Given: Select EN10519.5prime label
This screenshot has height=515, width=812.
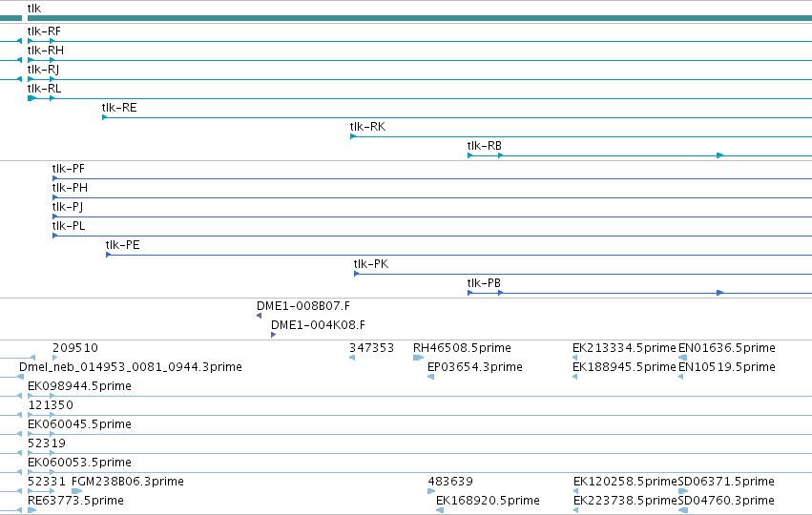Looking at the screenshot, I should point(727,367).
